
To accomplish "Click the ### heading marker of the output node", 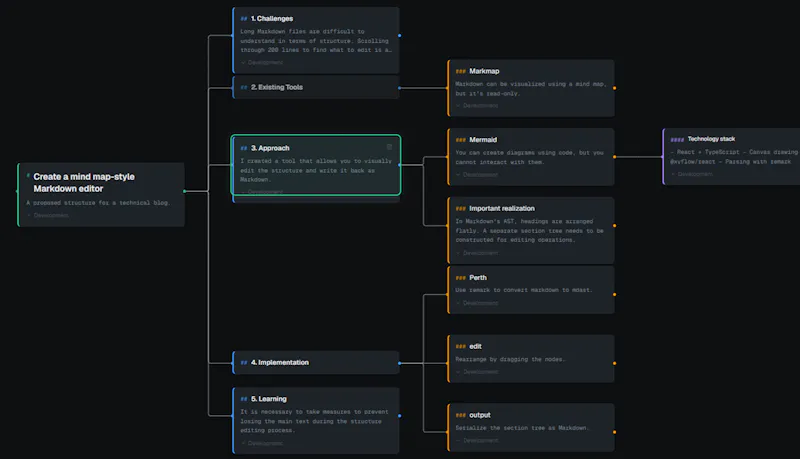I will (x=461, y=415).
